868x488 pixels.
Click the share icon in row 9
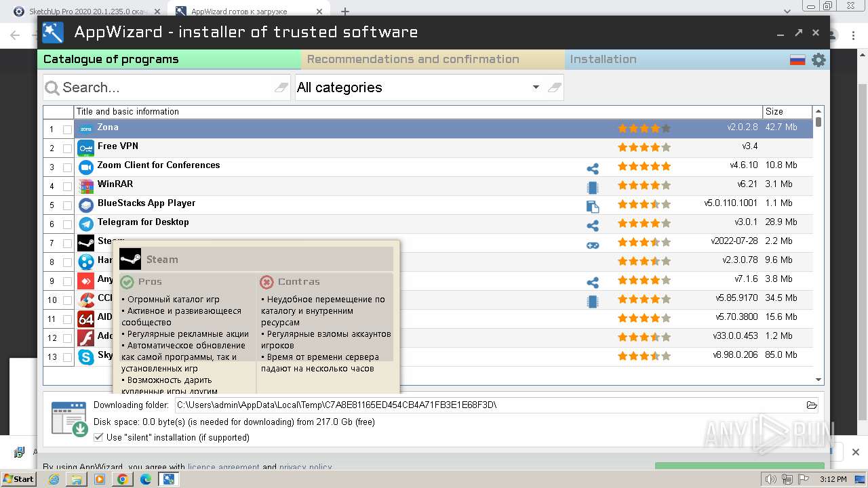(593, 283)
